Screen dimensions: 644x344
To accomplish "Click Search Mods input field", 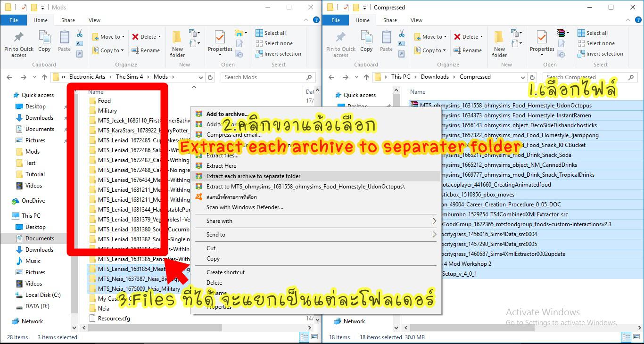I will [x=269, y=77].
